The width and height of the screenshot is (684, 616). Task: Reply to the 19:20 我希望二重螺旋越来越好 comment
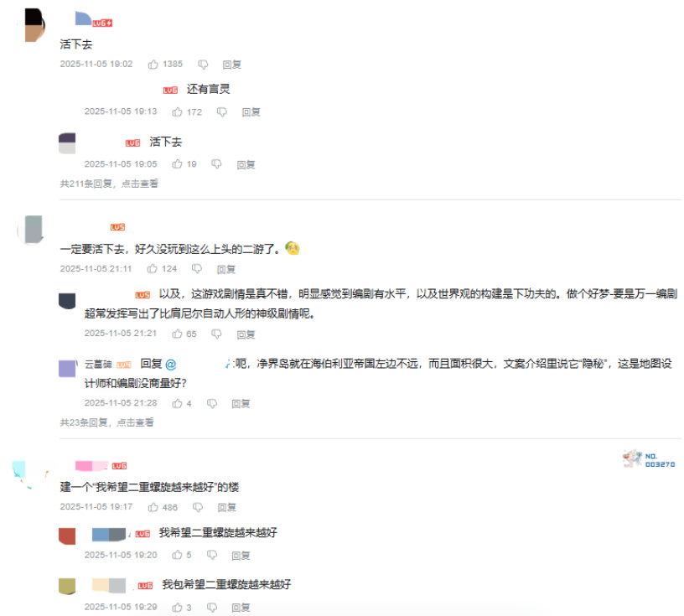241,556
